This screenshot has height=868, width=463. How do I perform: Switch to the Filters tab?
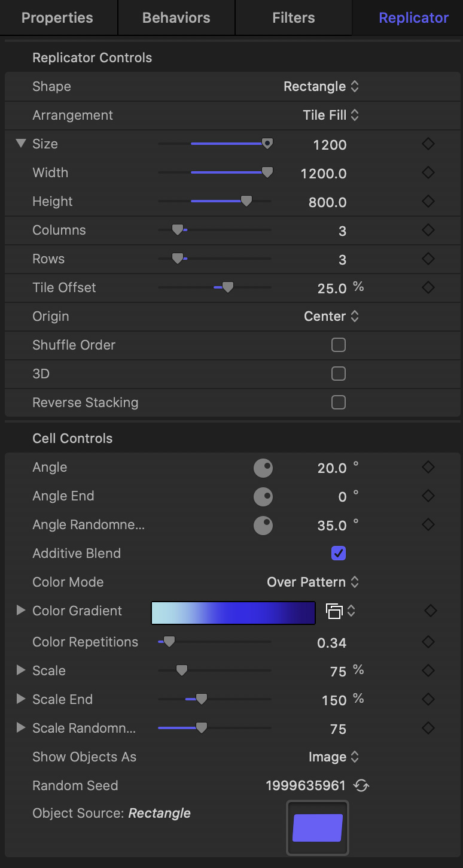[294, 18]
